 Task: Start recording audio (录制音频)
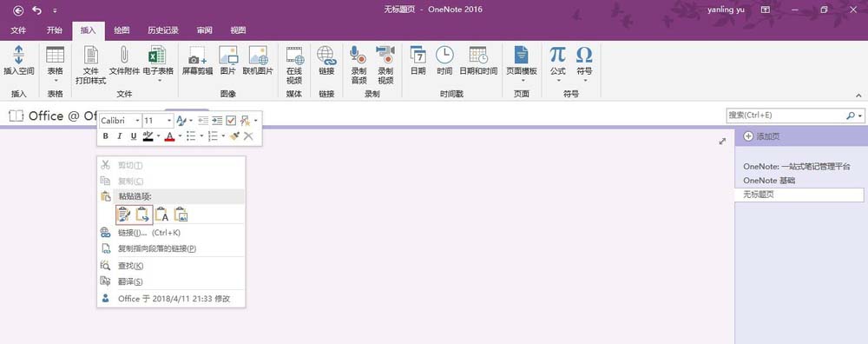[358, 65]
